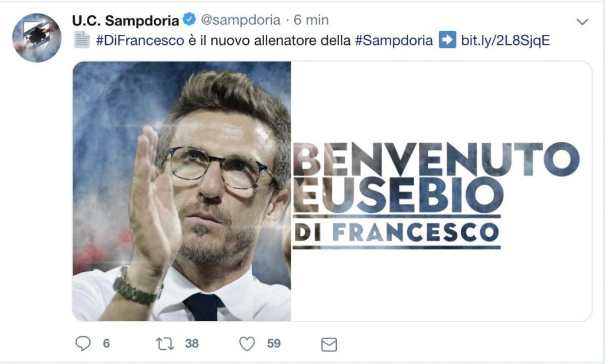Click the retweet arrows icon
Screen dimensions: 605x364
click(x=165, y=343)
